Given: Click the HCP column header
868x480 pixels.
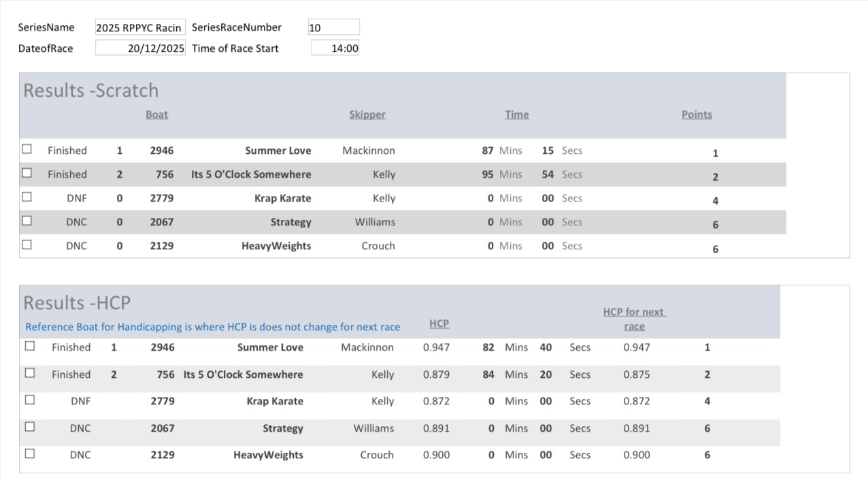Looking at the screenshot, I should tap(439, 323).
